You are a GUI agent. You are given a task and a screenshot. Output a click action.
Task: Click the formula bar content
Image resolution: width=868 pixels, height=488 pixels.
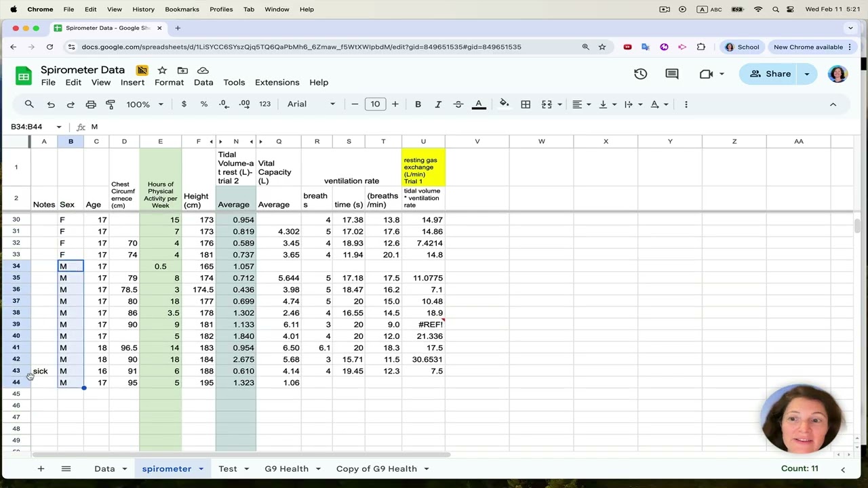[x=94, y=127]
